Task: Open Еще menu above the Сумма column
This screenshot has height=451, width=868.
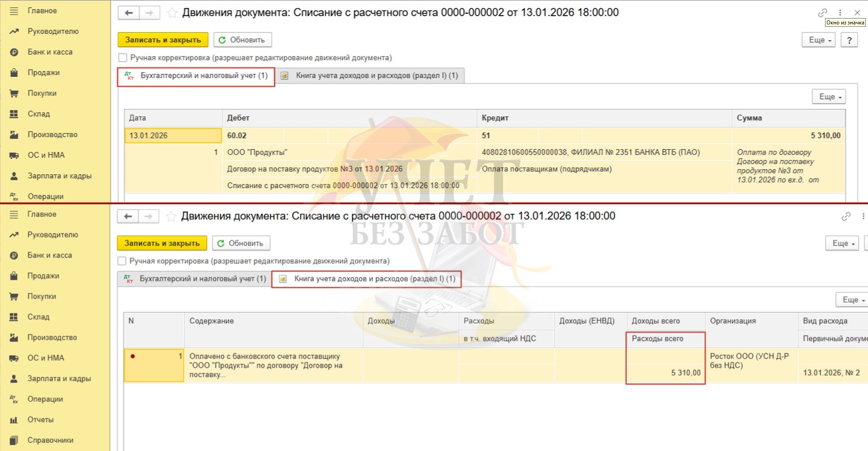Action: tap(829, 97)
